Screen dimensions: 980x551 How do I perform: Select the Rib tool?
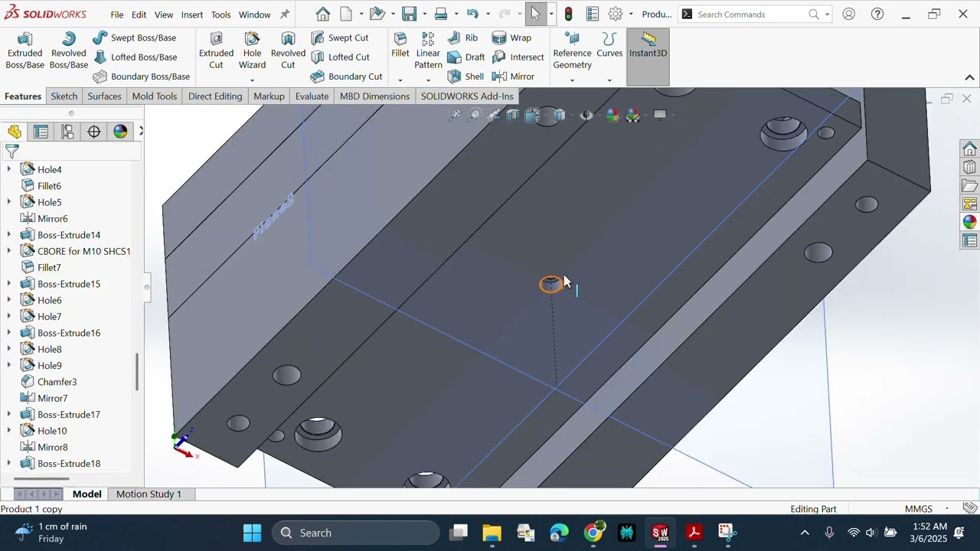click(x=462, y=37)
